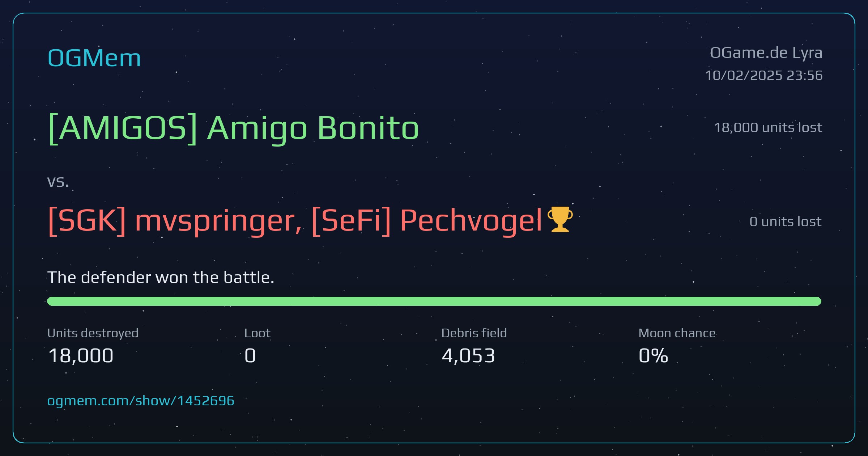Click the Moon chance value 0%
The image size is (868, 456).
pos(654,356)
